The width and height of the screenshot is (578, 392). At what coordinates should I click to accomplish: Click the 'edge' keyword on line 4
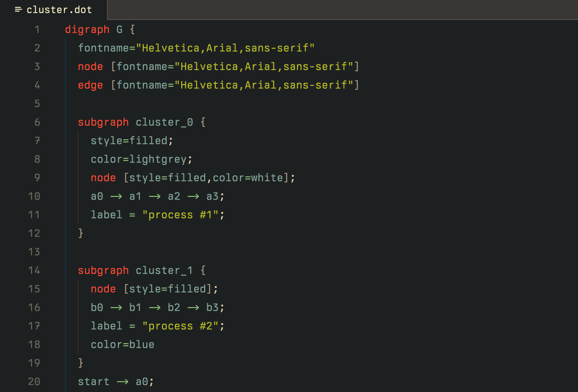coord(91,85)
